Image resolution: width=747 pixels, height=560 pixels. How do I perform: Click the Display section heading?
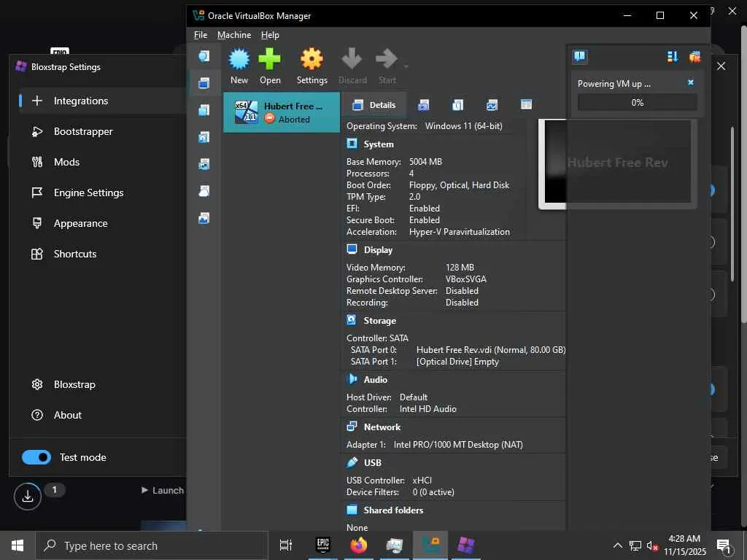[379, 250]
